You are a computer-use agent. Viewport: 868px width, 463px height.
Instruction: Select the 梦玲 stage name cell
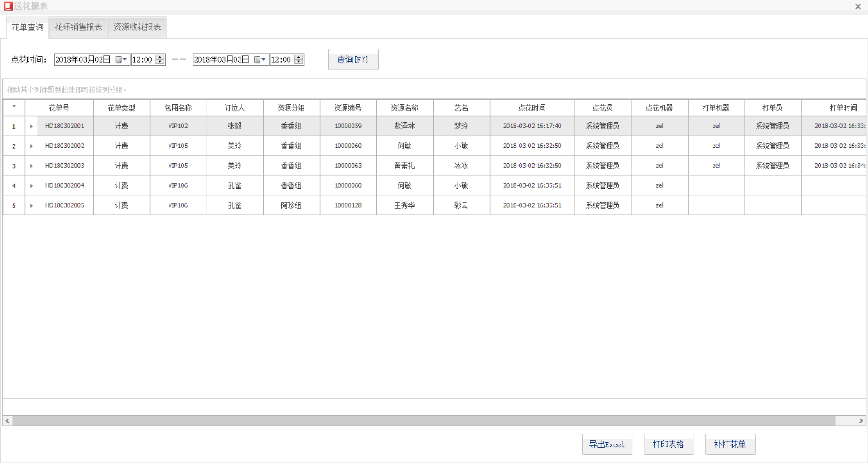pos(461,126)
